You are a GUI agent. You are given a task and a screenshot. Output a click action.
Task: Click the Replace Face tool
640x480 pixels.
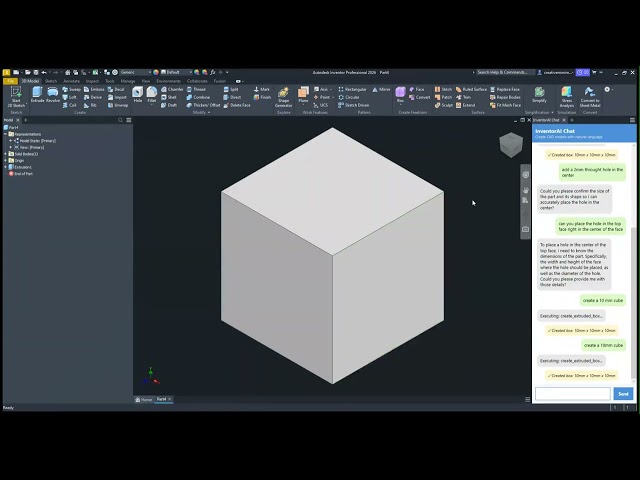pos(505,89)
